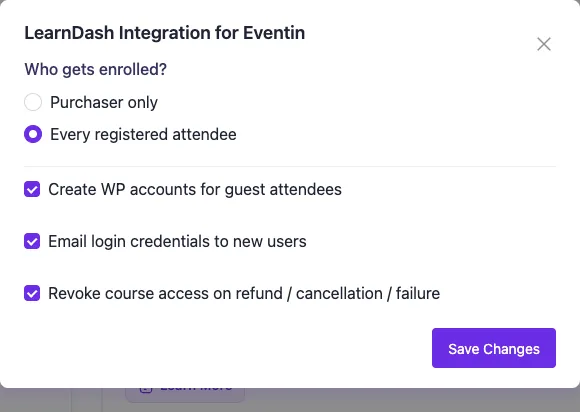Uncheck Create WP accounts for guest attendees checkbox
The height and width of the screenshot is (412, 580).
(x=32, y=189)
